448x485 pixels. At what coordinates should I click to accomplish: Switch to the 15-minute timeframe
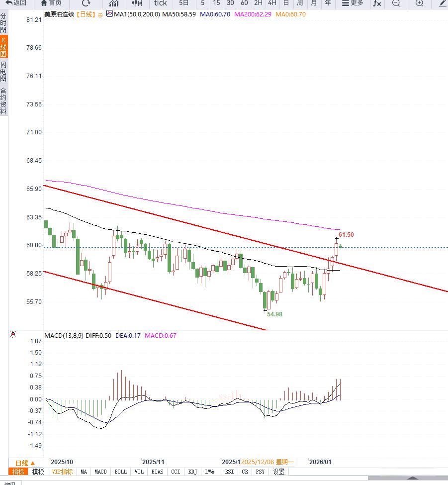click(x=216, y=3)
